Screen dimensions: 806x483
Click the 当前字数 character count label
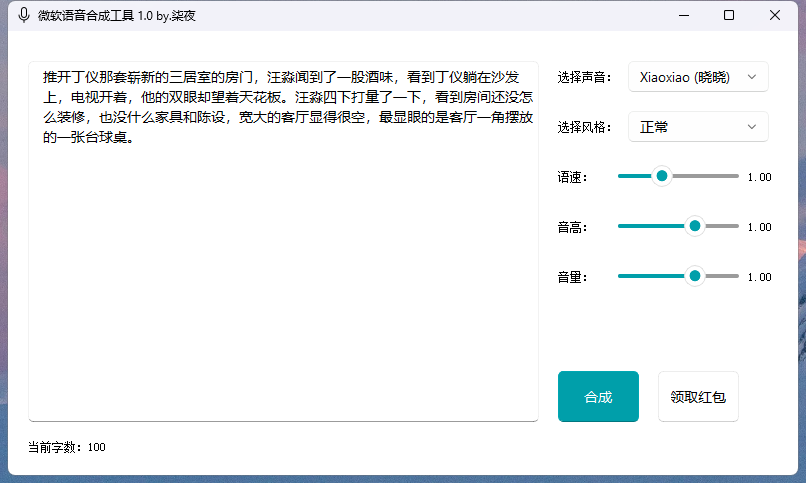(x=67, y=447)
